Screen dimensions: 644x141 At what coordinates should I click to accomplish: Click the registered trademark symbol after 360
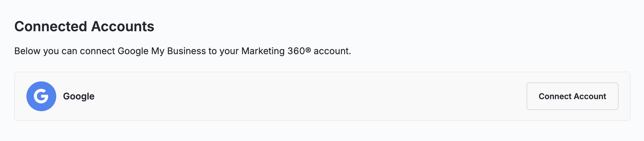(308, 50)
